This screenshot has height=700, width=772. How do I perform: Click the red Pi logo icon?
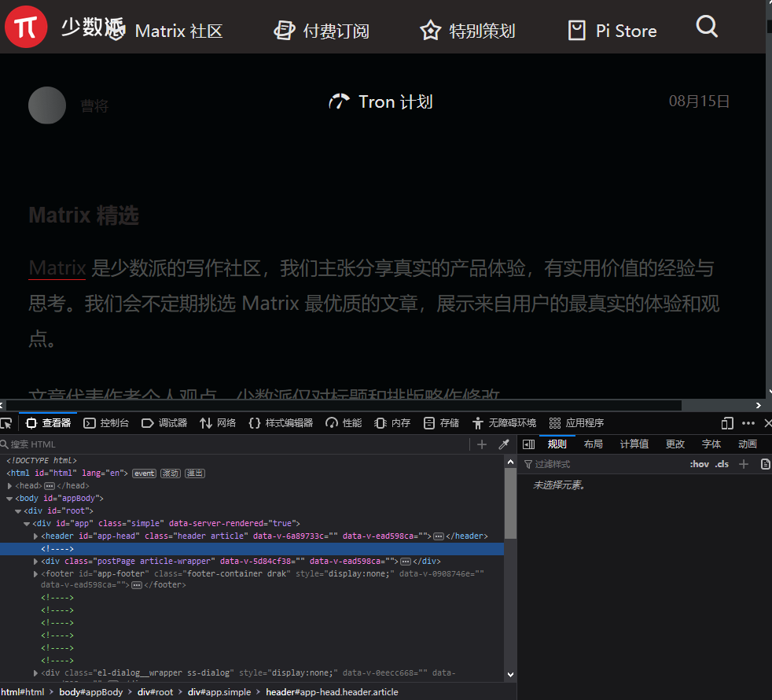[x=26, y=27]
